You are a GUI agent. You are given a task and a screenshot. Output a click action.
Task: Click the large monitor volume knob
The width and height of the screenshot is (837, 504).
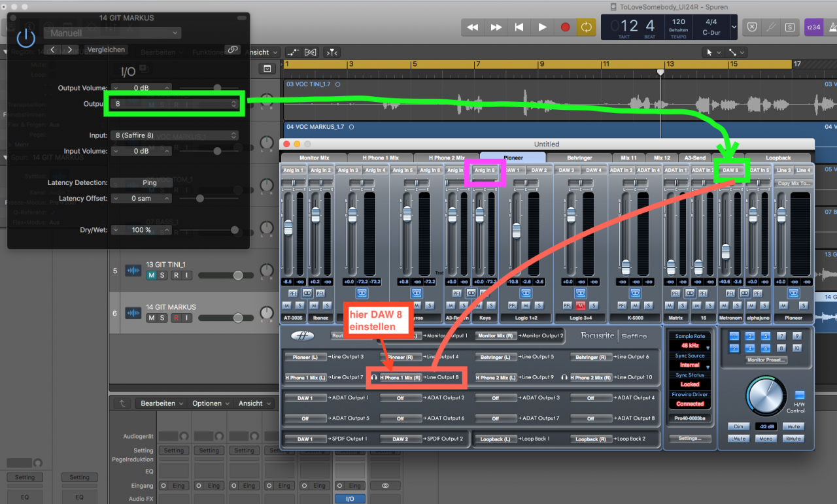(766, 397)
